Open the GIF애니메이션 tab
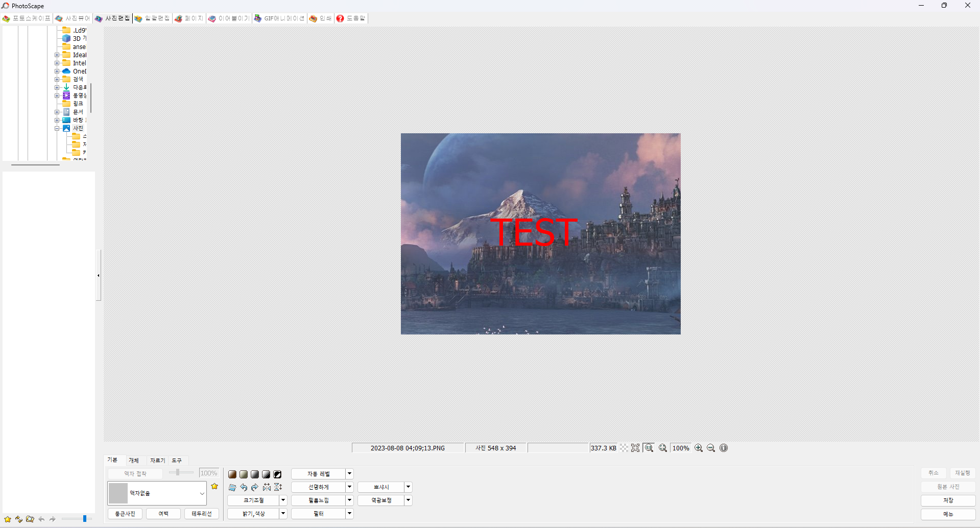This screenshot has height=528, width=980. 279,18
